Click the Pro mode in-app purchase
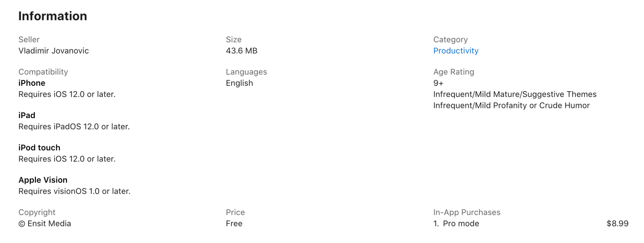Image resolution: width=644 pixels, height=243 pixels. pyautogui.click(x=461, y=224)
